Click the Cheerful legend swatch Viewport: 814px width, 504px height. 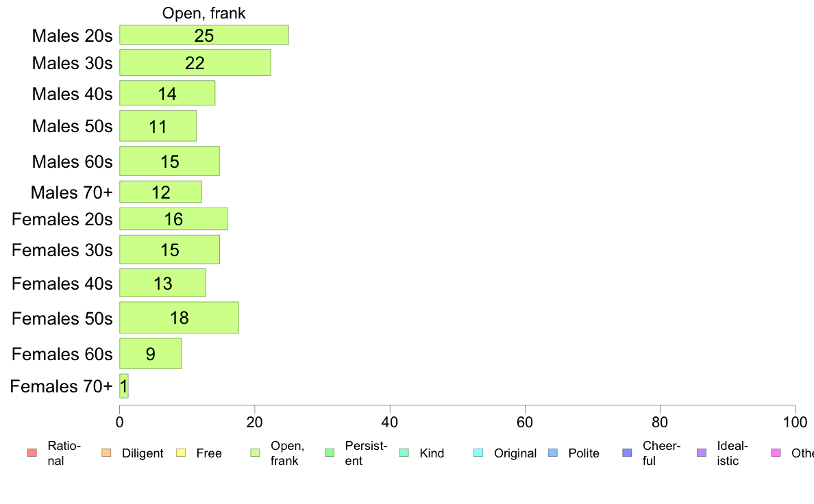[627, 453]
